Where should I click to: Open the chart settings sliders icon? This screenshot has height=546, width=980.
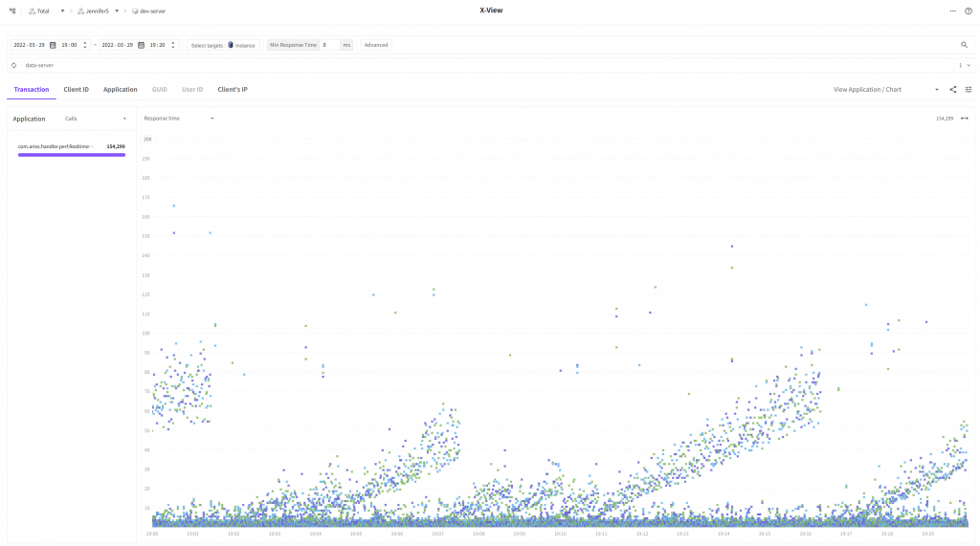(969, 89)
